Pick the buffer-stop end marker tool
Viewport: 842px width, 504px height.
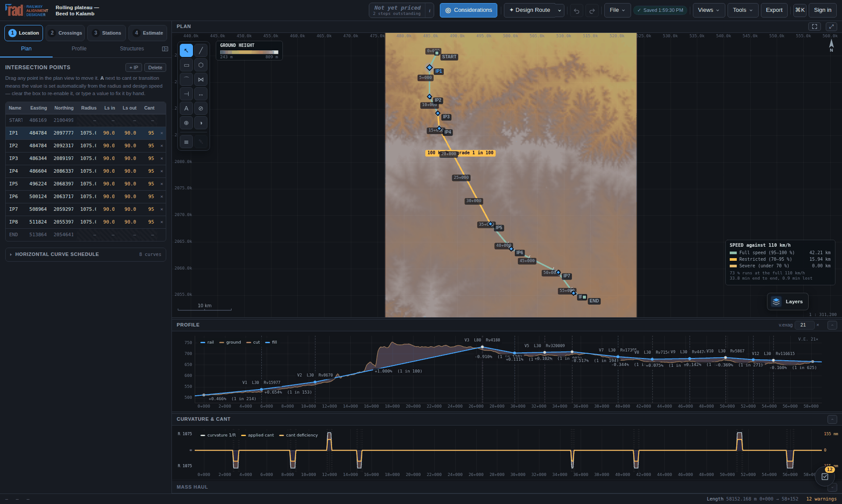click(186, 94)
